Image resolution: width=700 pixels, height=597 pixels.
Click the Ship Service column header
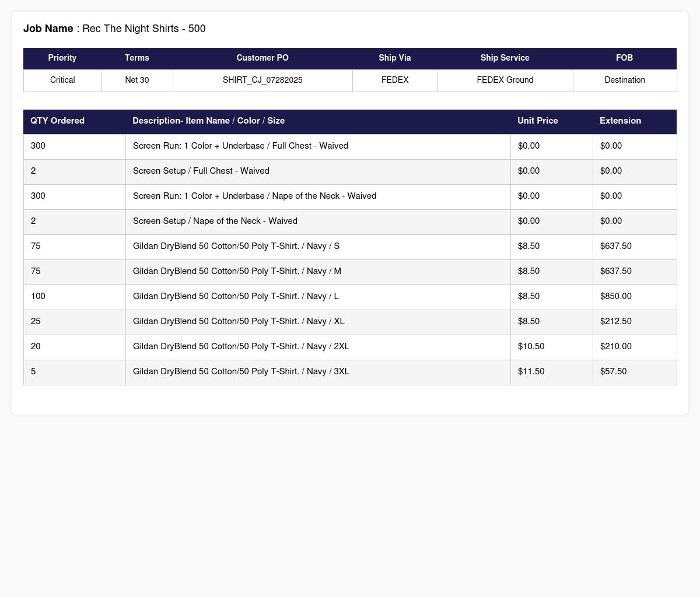pos(505,58)
